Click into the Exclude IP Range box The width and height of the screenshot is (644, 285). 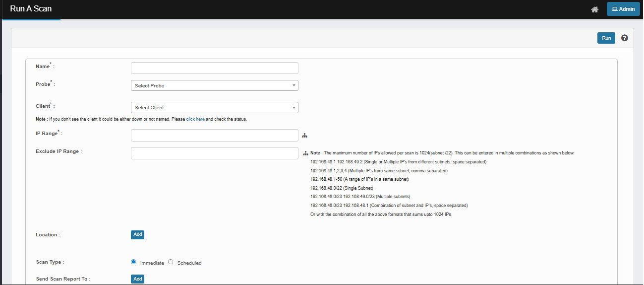point(214,153)
